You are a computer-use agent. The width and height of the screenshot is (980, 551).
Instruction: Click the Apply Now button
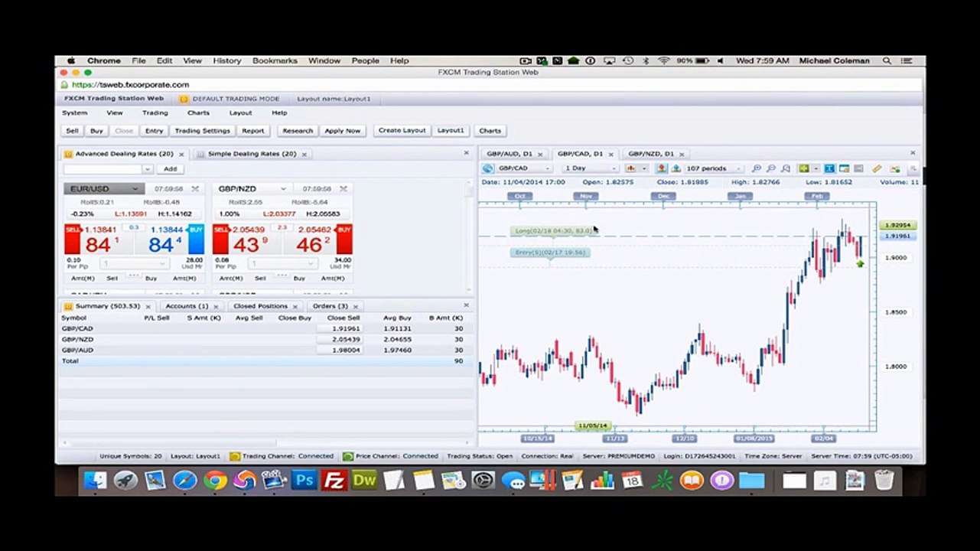(x=342, y=131)
